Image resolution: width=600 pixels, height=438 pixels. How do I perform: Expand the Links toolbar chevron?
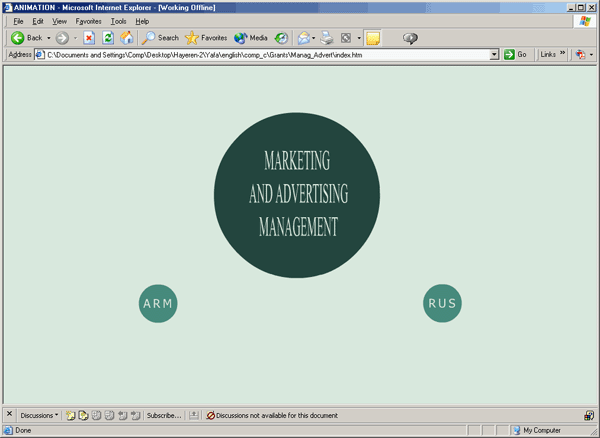click(x=561, y=54)
